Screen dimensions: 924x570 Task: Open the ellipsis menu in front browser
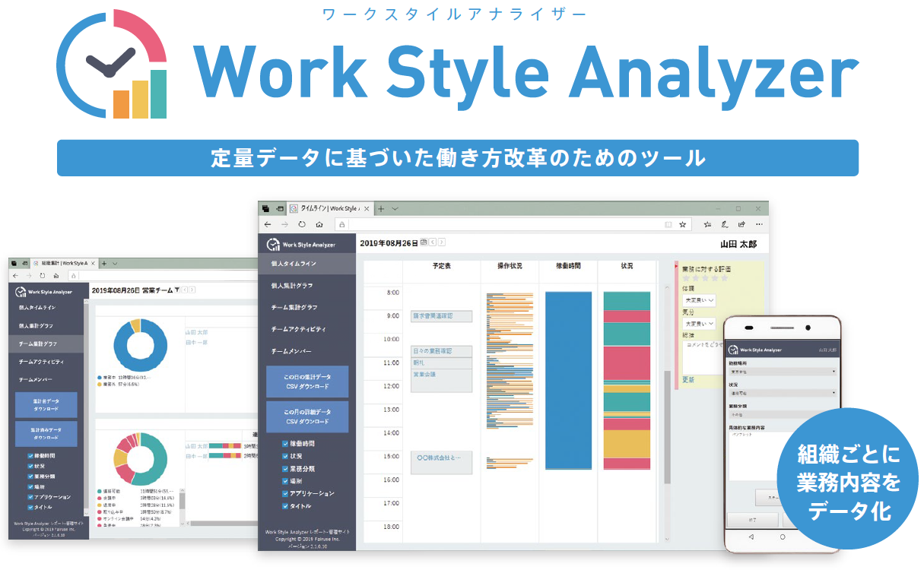[x=759, y=224]
